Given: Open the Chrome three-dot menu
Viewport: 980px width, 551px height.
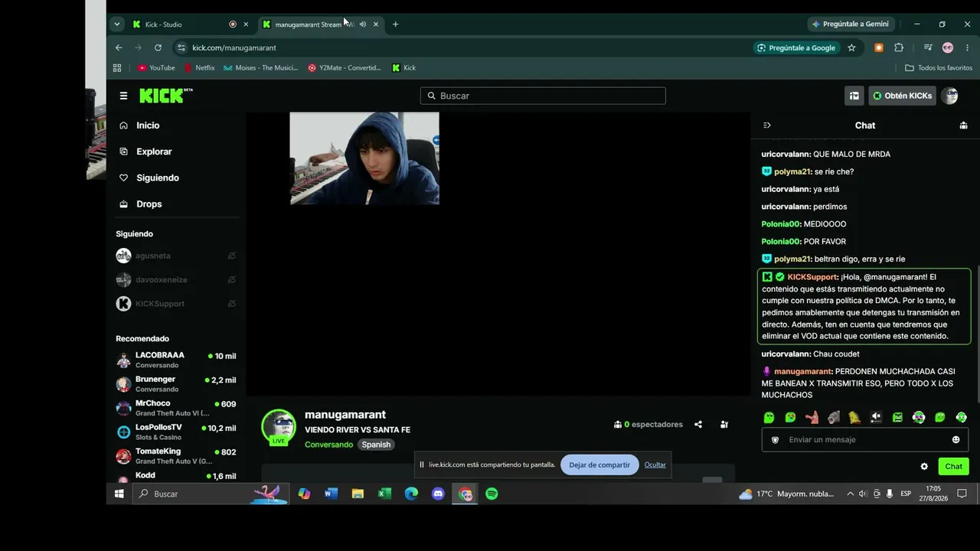Looking at the screenshot, I should [968, 47].
